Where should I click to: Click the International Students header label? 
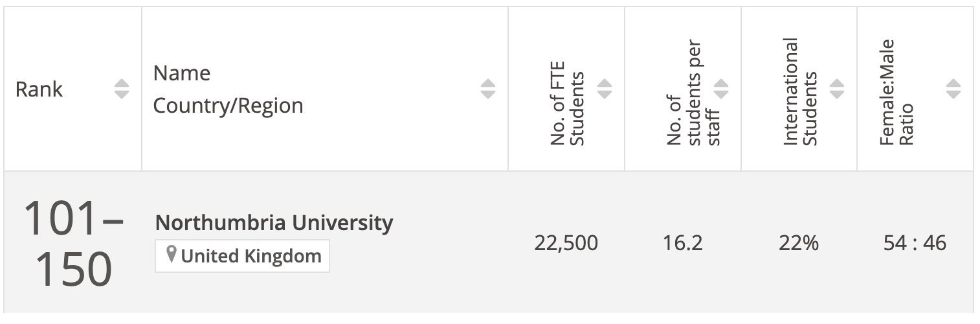click(800, 91)
